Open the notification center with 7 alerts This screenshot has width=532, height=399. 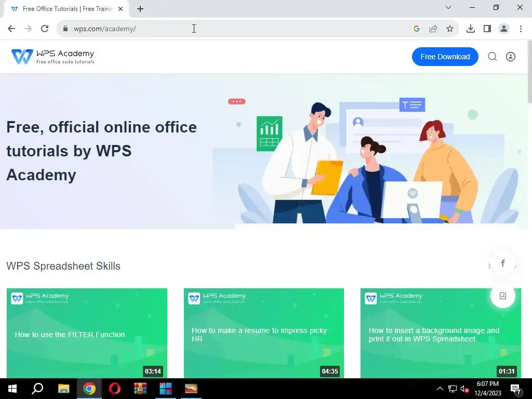(516, 389)
